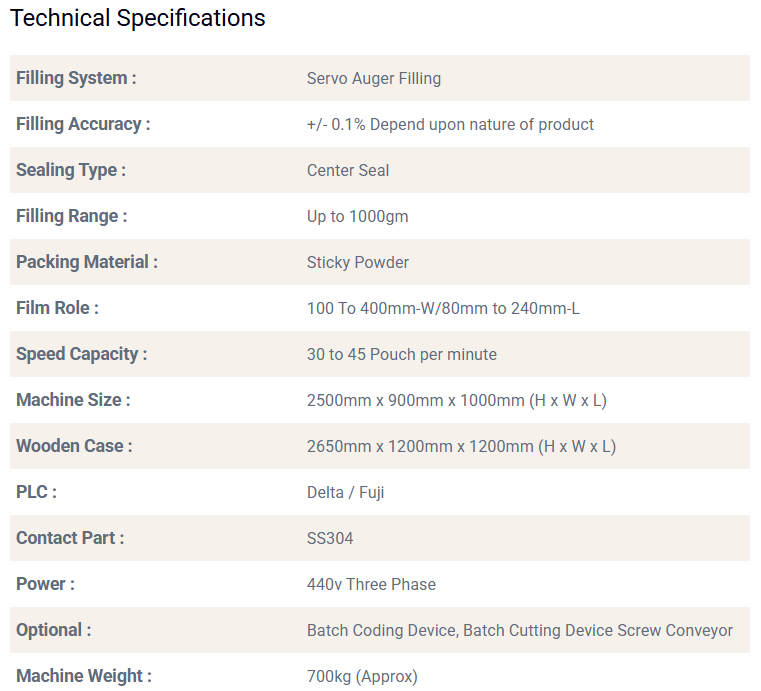Click the Sealing Type label

coord(71,170)
